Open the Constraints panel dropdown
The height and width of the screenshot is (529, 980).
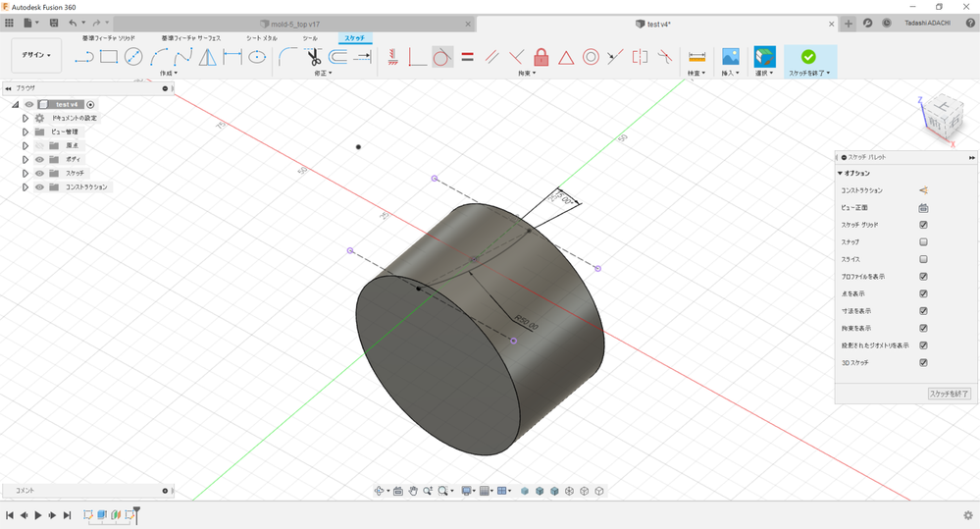[526, 74]
